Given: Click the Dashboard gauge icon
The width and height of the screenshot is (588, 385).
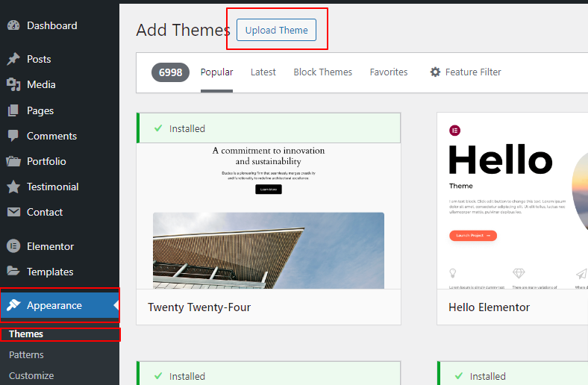Looking at the screenshot, I should tap(13, 25).
